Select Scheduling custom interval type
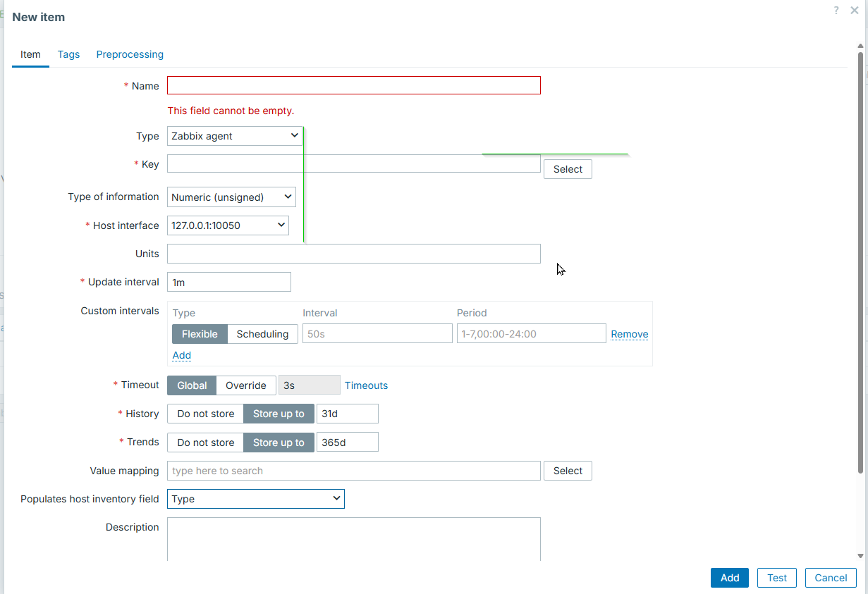The height and width of the screenshot is (594, 868). (262, 334)
